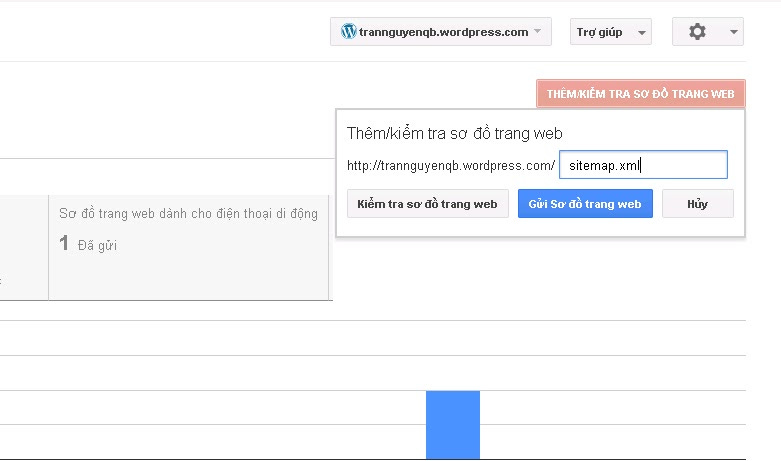Click the dialog title Thêm/kiểm tra sơ đồ trang web

pos(454,133)
